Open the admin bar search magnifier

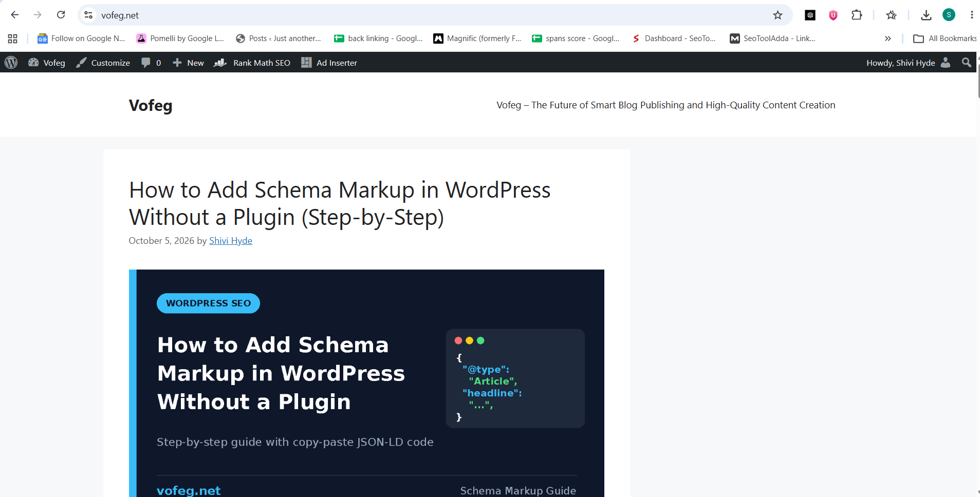point(966,63)
